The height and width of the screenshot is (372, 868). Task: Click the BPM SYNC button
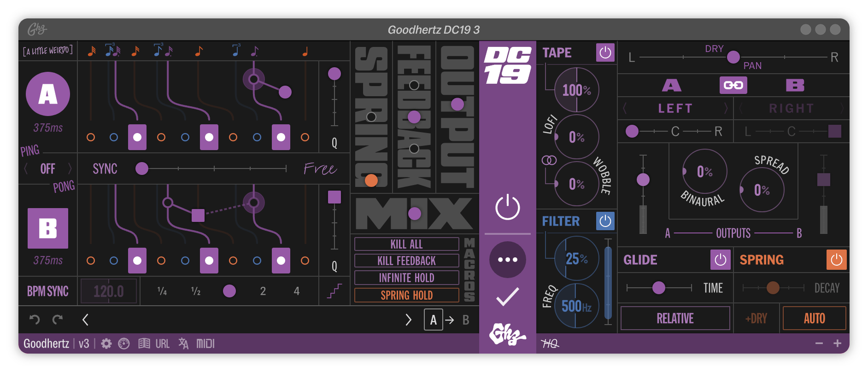pos(48,291)
